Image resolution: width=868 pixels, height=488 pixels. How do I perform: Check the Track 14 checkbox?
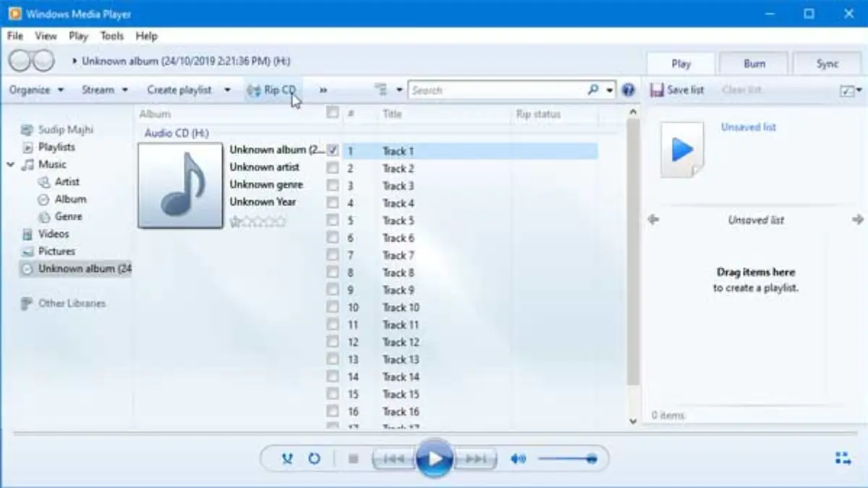(x=332, y=376)
